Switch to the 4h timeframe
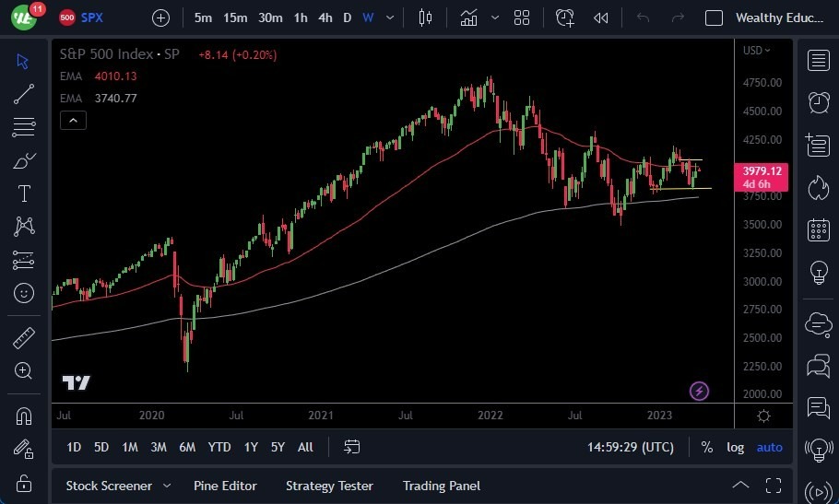Image resolution: width=839 pixels, height=504 pixels. pyautogui.click(x=325, y=18)
